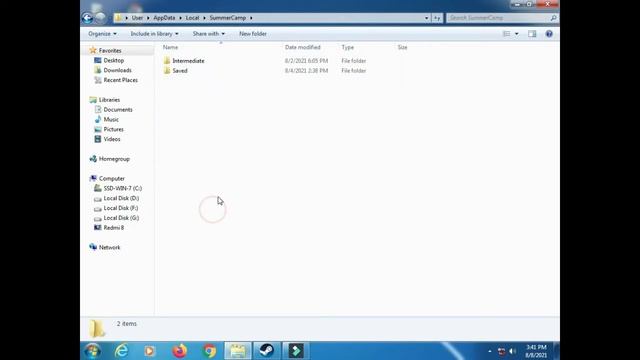Show the preview pane icon

532,34
